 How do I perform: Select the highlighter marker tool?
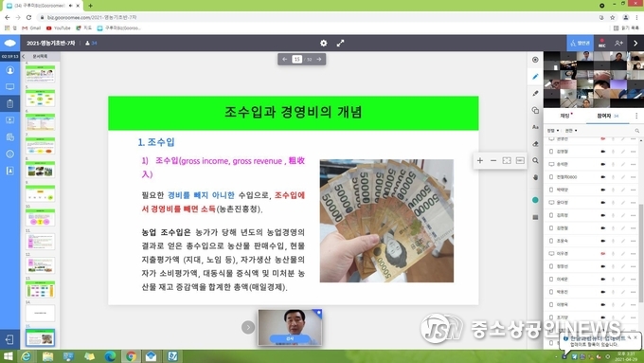pyautogui.click(x=535, y=93)
